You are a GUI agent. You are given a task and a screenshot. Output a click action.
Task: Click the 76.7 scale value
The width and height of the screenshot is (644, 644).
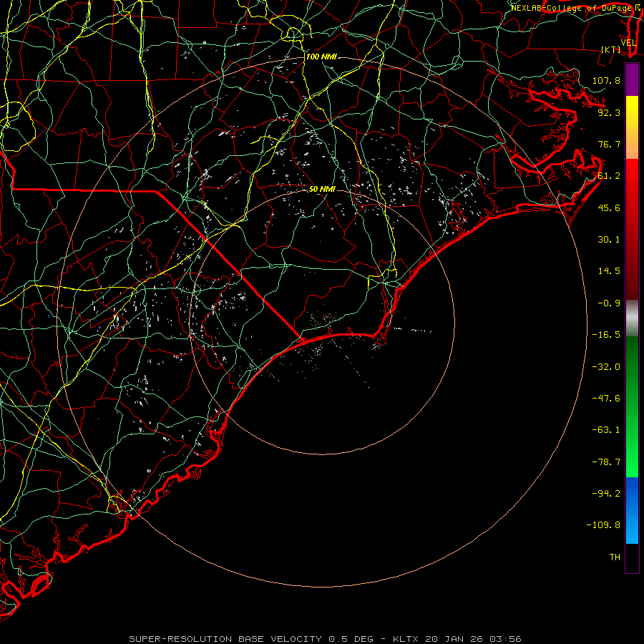609,144
